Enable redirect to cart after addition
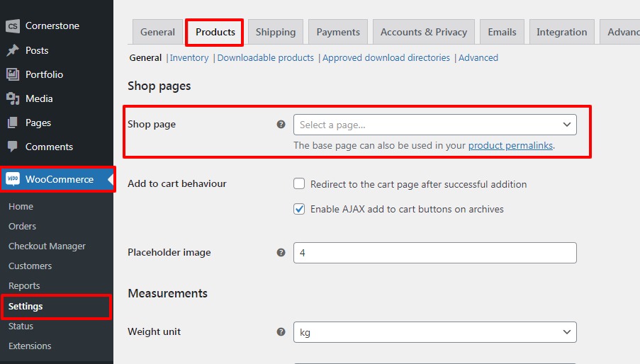 [x=299, y=184]
